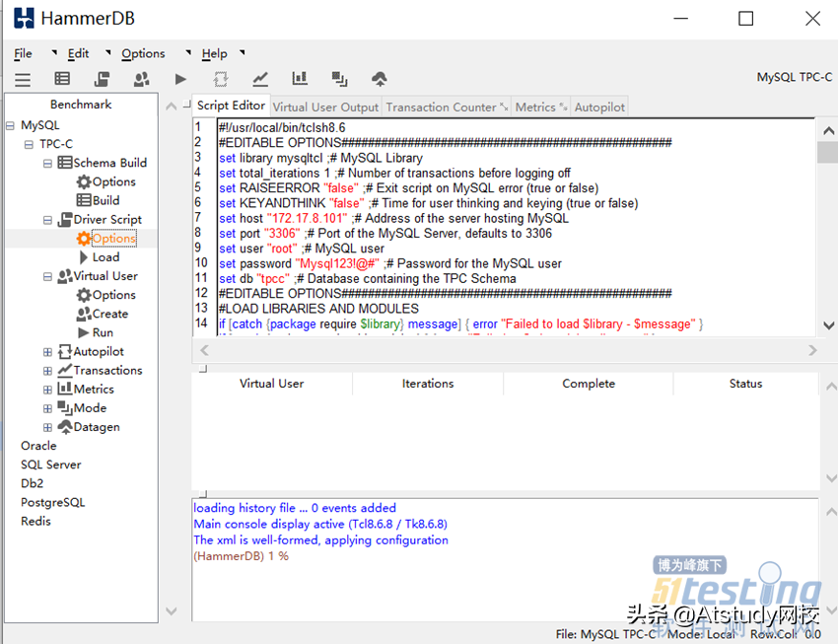This screenshot has width=838, height=644.
Task: Click the benchmark options table toolbar icon
Action: (x=62, y=79)
